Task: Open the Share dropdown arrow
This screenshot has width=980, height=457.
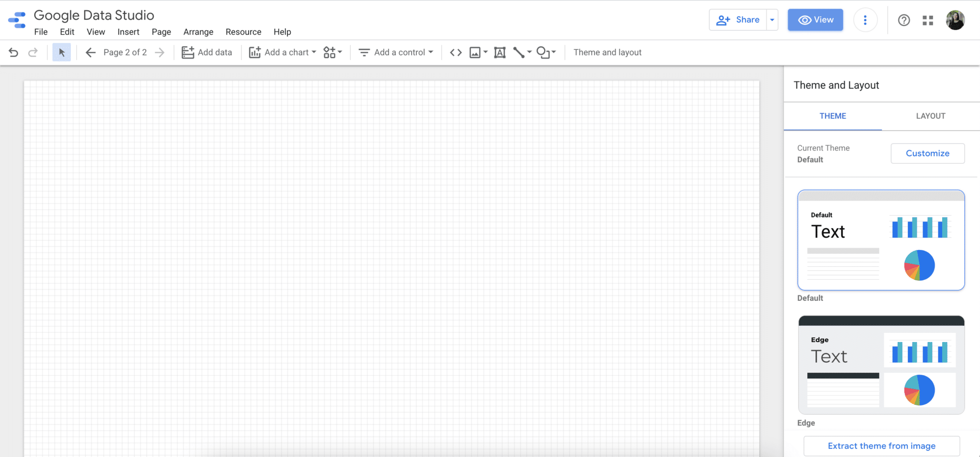Action: [x=772, y=20]
